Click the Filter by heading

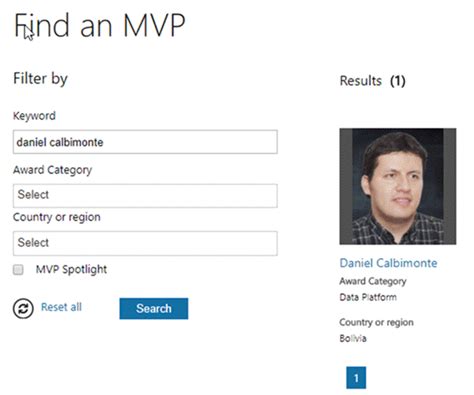tap(40, 79)
